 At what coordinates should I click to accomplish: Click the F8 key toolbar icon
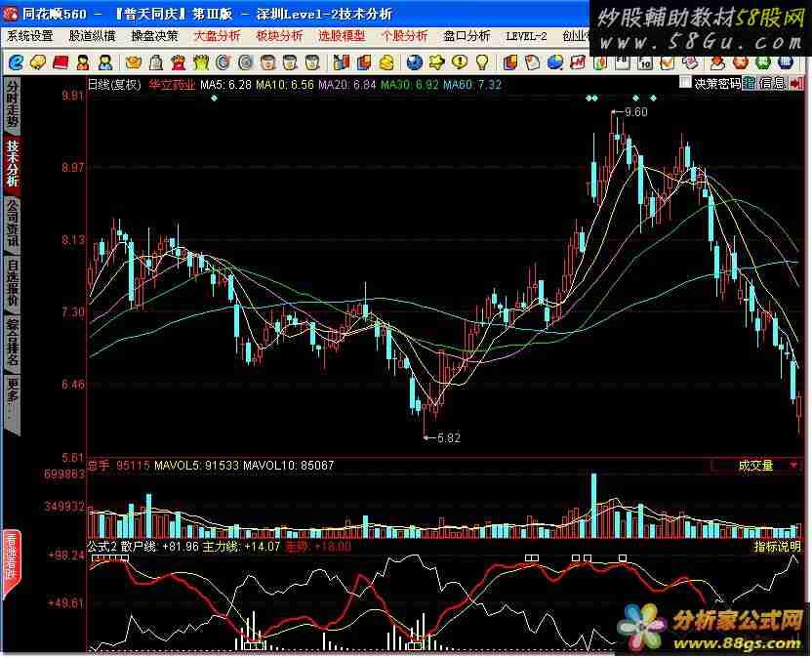[x=622, y=62]
